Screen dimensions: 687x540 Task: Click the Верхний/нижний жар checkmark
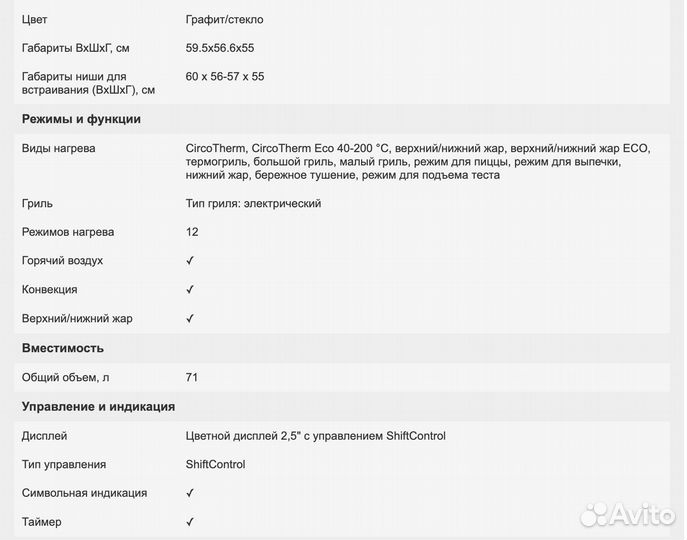coord(190,319)
